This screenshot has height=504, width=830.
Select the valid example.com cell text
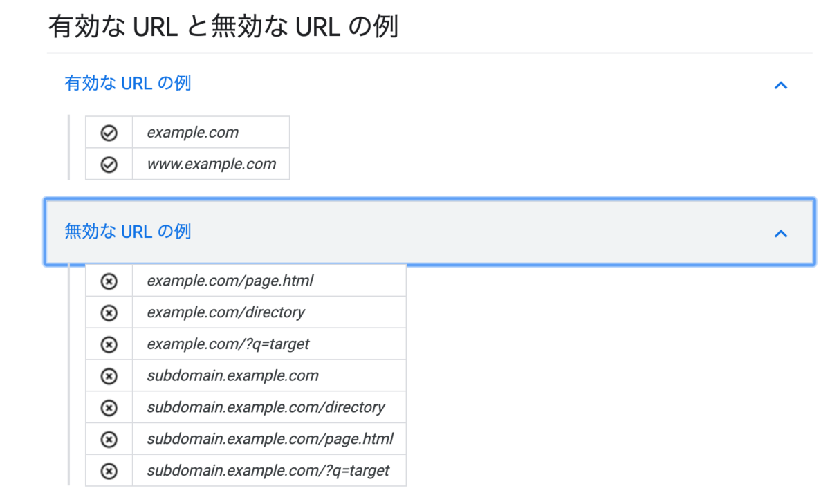(x=192, y=133)
